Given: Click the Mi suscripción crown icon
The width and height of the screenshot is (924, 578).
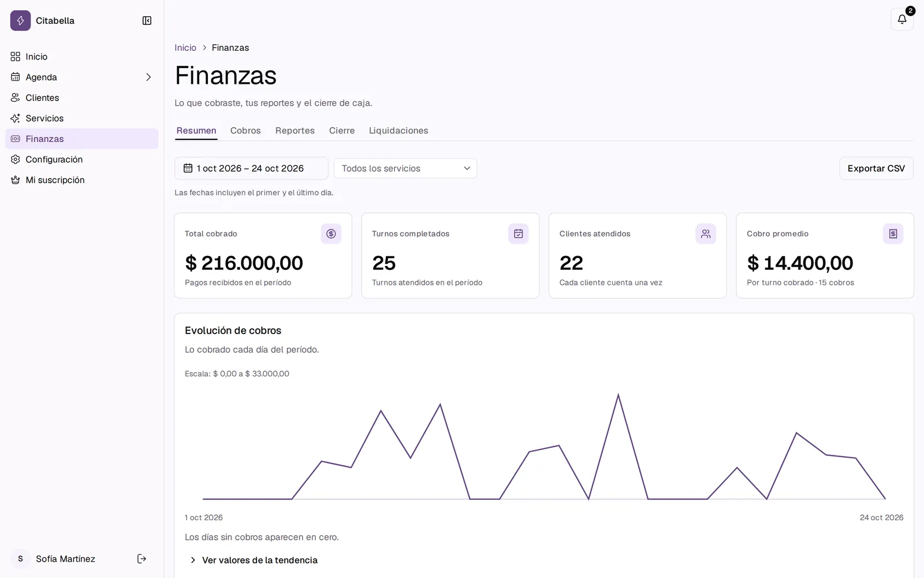Looking at the screenshot, I should pyautogui.click(x=16, y=180).
